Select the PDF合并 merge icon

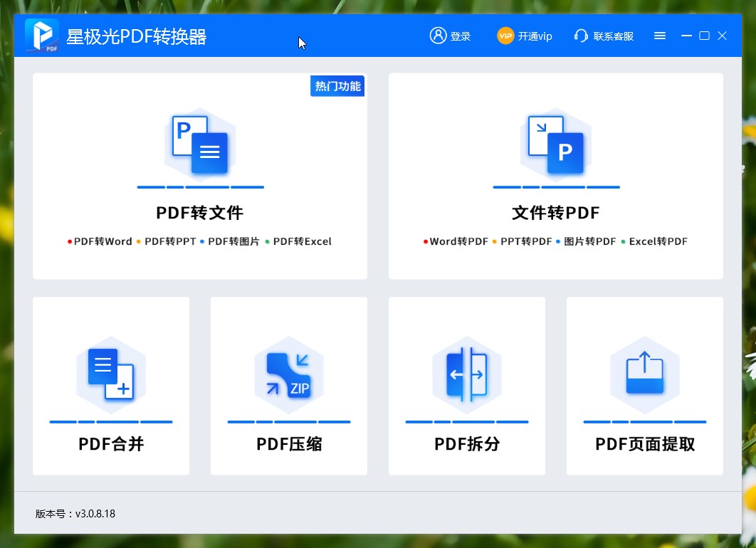(x=110, y=375)
